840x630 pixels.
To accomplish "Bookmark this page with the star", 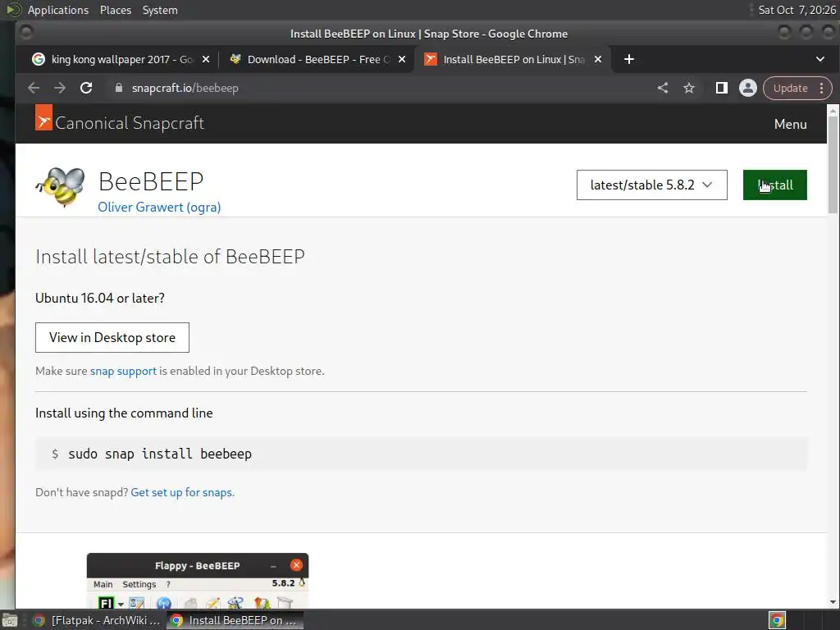I will pos(689,88).
